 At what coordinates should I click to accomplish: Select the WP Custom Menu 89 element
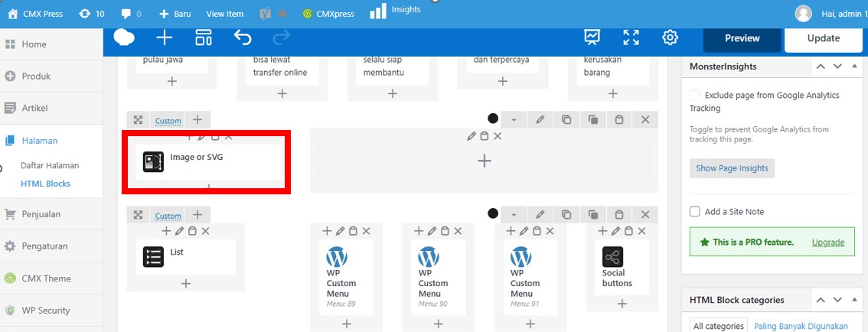pyautogui.click(x=346, y=277)
